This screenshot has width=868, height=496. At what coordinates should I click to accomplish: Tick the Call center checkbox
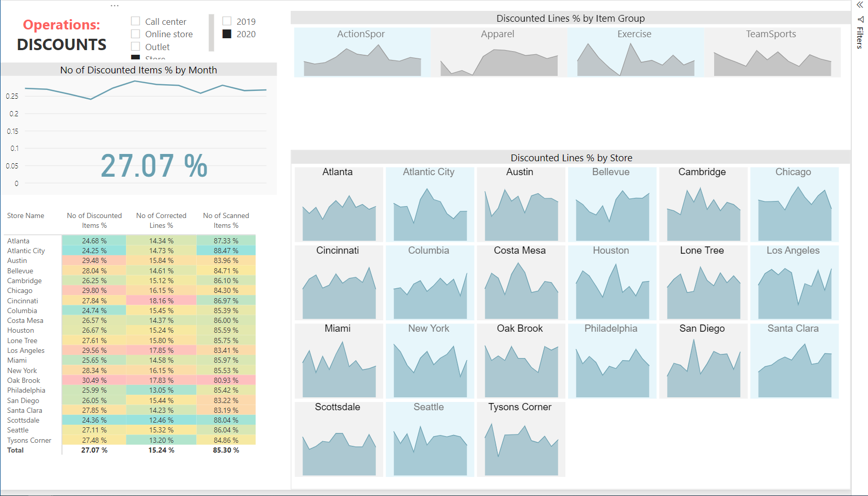pos(136,21)
